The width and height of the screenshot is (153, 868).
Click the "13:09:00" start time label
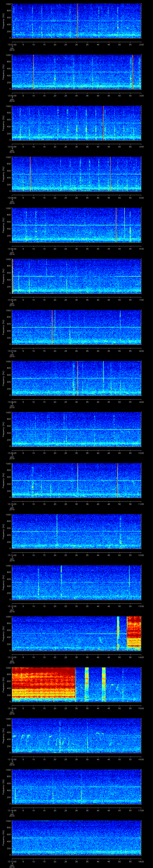[12, 453]
